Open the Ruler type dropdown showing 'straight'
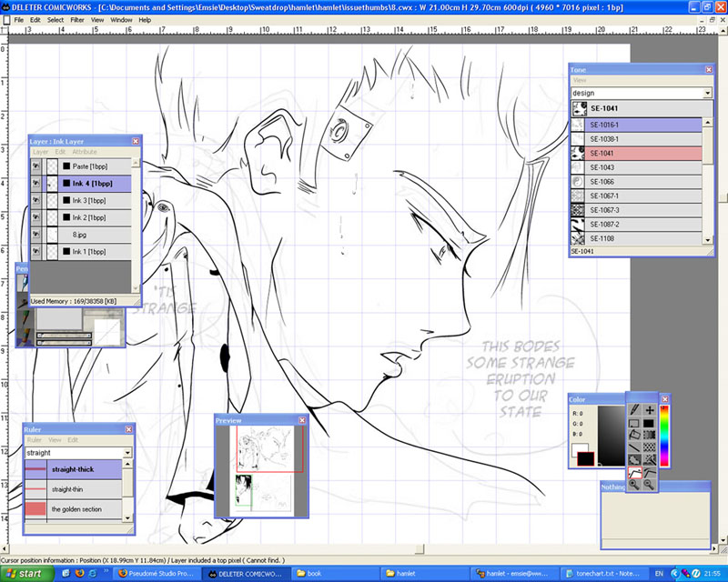This screenshot has height=582, width=728. click(127, 453)
